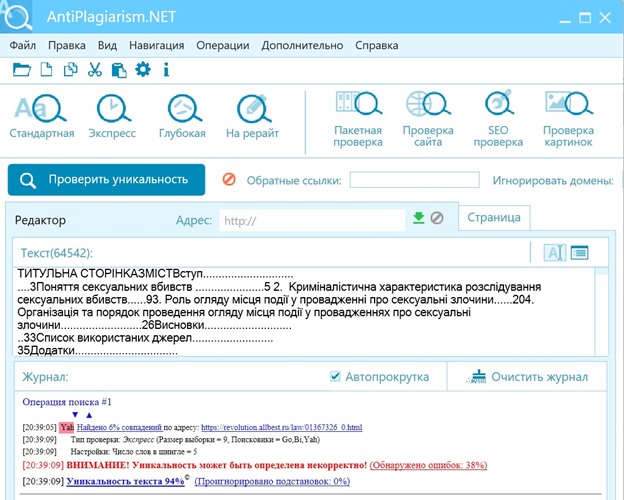This screenshot has height=500, width=624.
Task: Open the Навигация menu
Action: 156,45
